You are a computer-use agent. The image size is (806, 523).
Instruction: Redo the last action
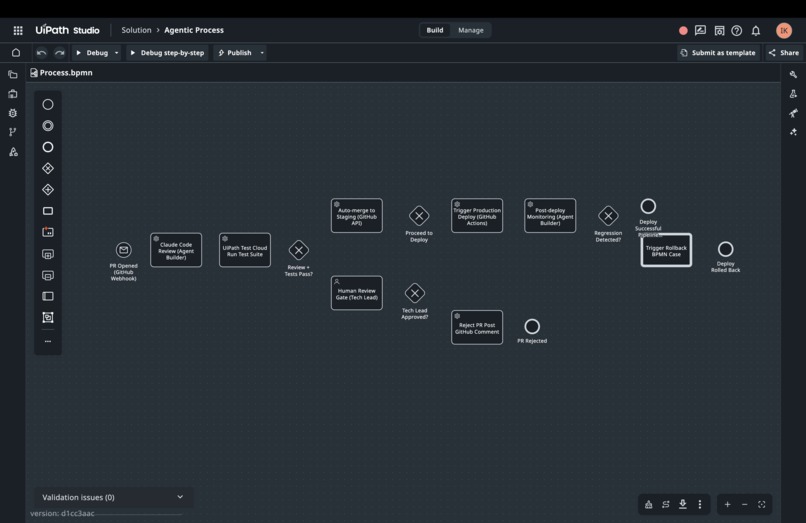click(60, 52)
